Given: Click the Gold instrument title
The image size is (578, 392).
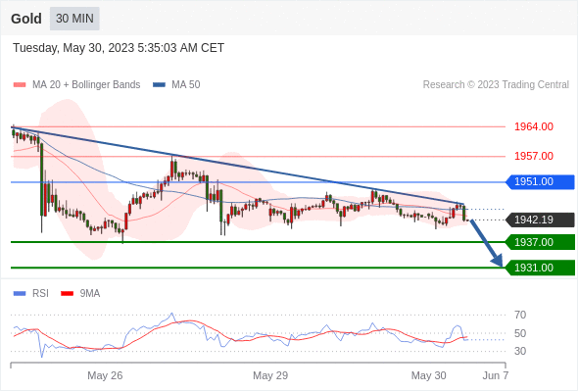Looking at the screenshot, I should click(x=26, y=19).
